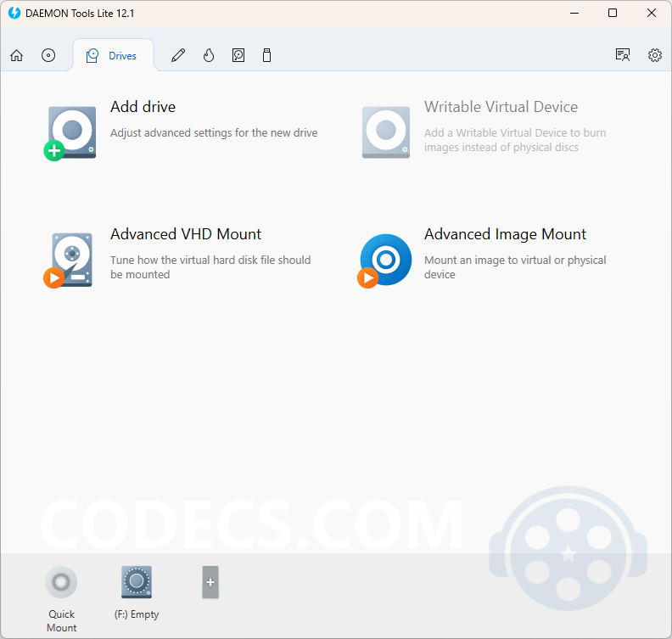Click the DAEMON Tools logo in title bar
The height and width of the screenshot is (639, 672).
point(14,13)
